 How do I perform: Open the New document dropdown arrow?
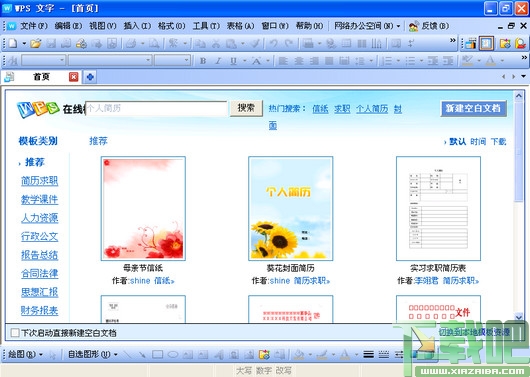pyautogui.click(x=24, y=43)
